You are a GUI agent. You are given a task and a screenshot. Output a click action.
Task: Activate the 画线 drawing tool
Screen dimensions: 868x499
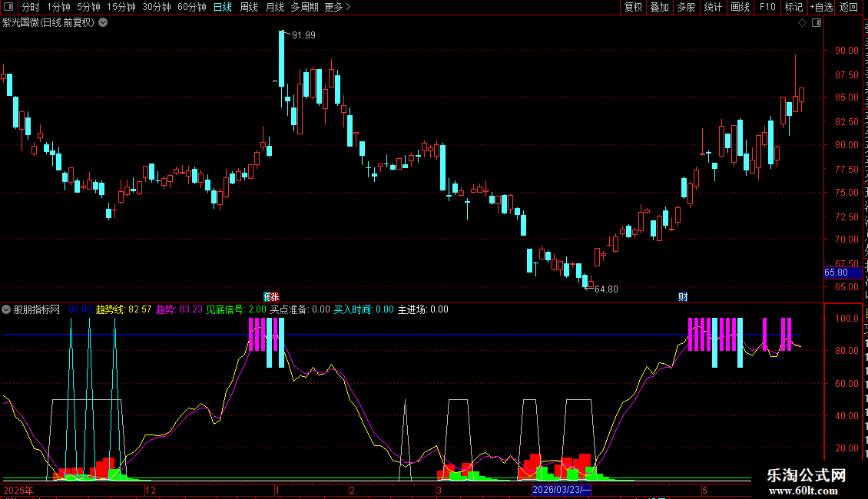(740, 7)
